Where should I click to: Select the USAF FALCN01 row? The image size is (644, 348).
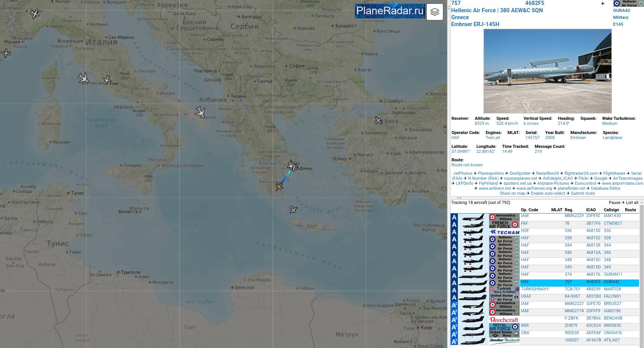pos(576,297)
